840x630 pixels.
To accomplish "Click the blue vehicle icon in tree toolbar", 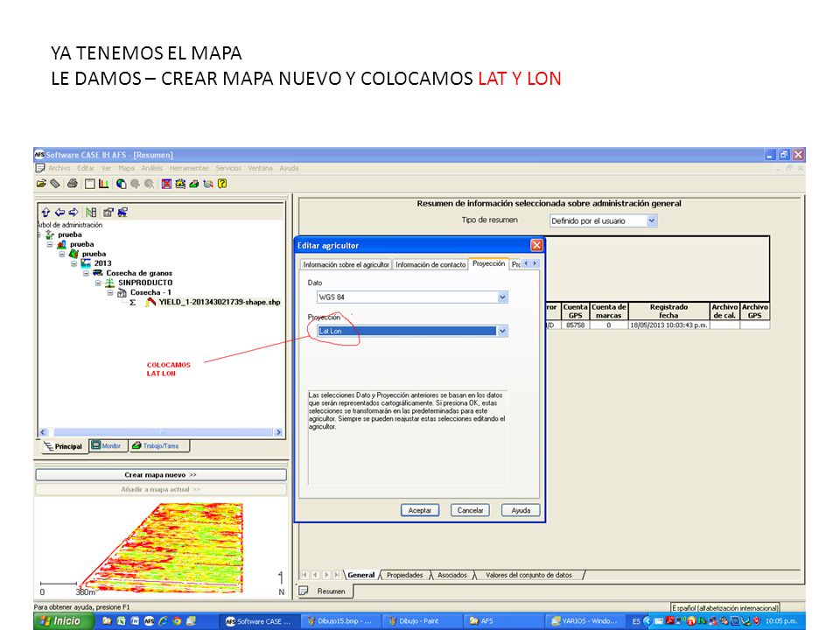I will click(122, 212).
